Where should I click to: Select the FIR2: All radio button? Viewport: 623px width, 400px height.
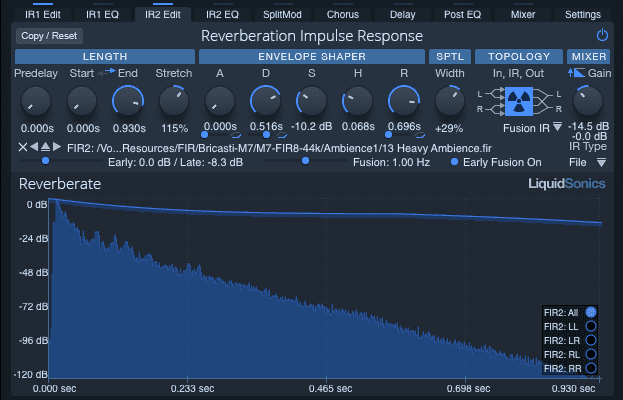590,312
